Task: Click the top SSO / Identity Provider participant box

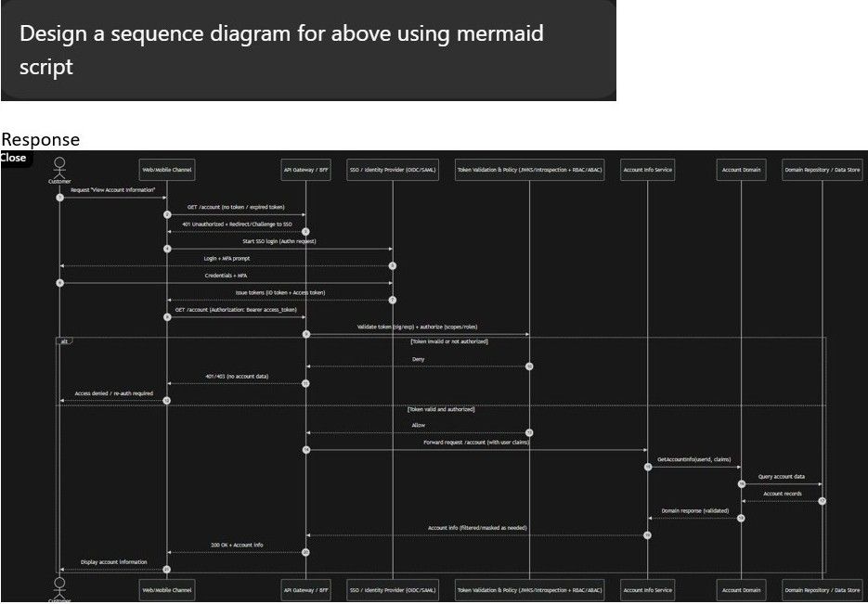Action: 393,170
